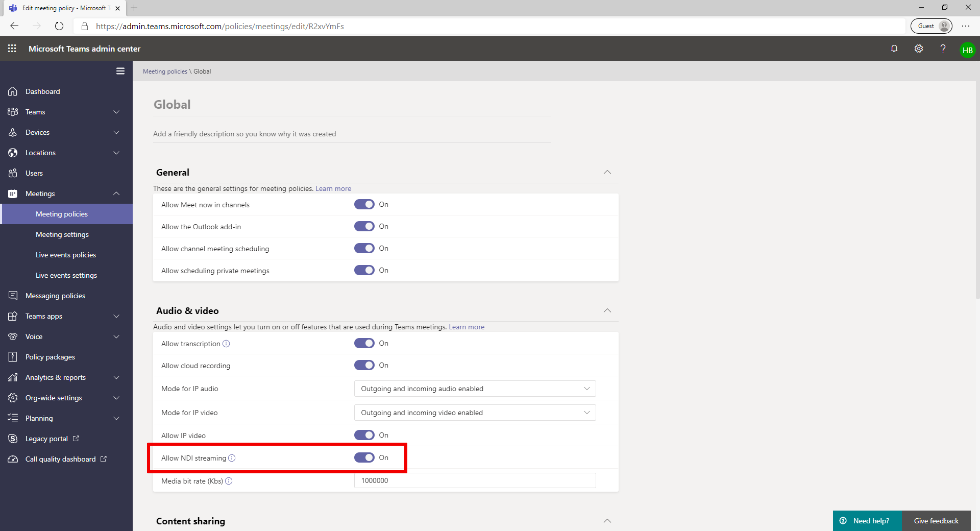
Task: Expand Locations sidebar chevron
Action: [x=116, y=153]
